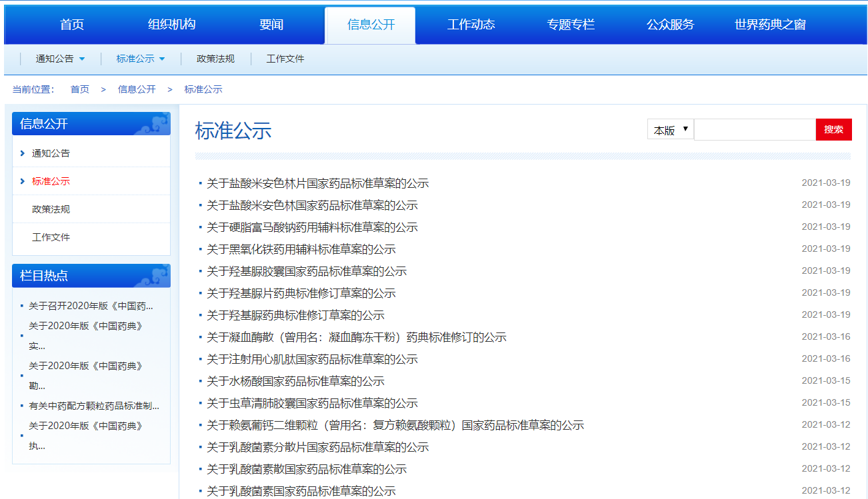Open the 世界药典之窗 navigation tab

[770, 25]
